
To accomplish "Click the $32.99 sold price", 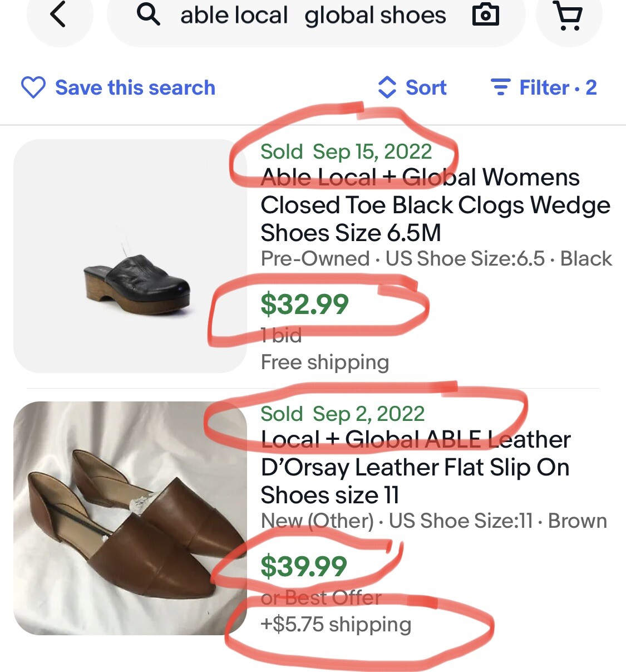I will click(304, 304).
